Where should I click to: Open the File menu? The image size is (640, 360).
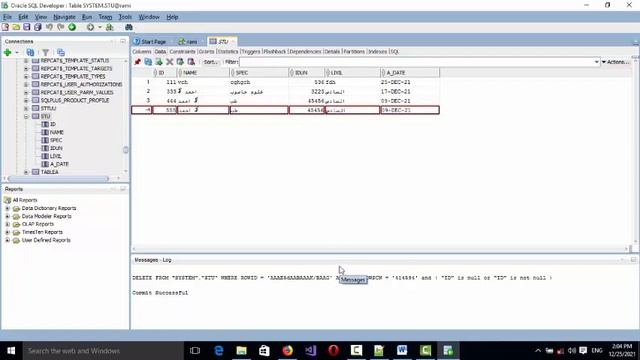coord(7,17)
